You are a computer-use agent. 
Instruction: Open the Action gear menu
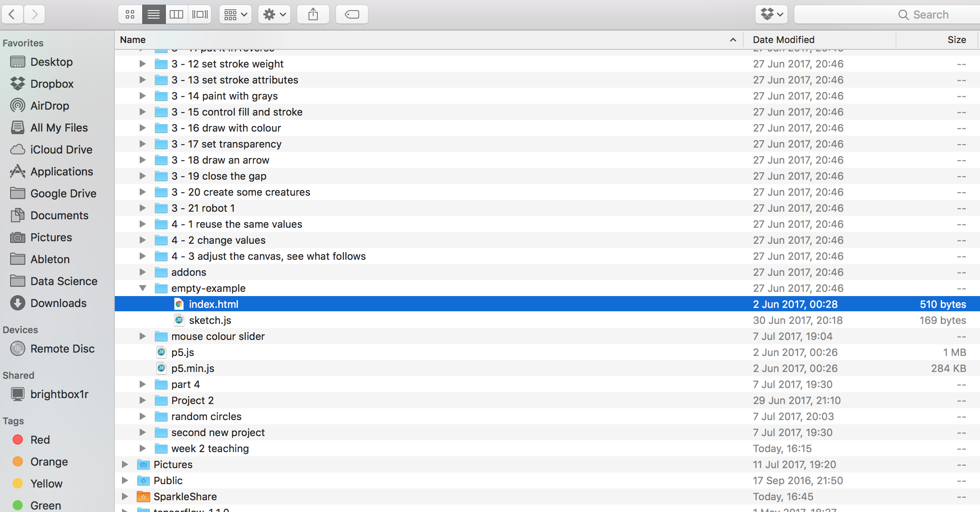tap(274, 15)
